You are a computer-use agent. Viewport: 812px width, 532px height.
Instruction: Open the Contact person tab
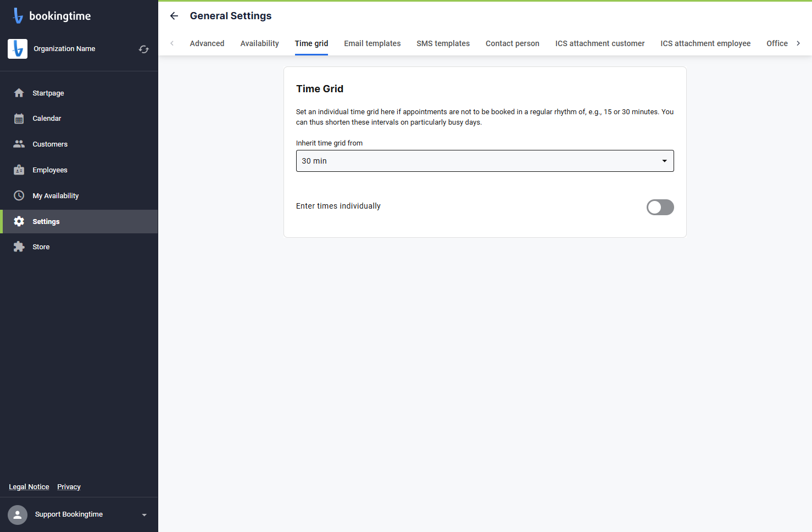coord(513,43)
